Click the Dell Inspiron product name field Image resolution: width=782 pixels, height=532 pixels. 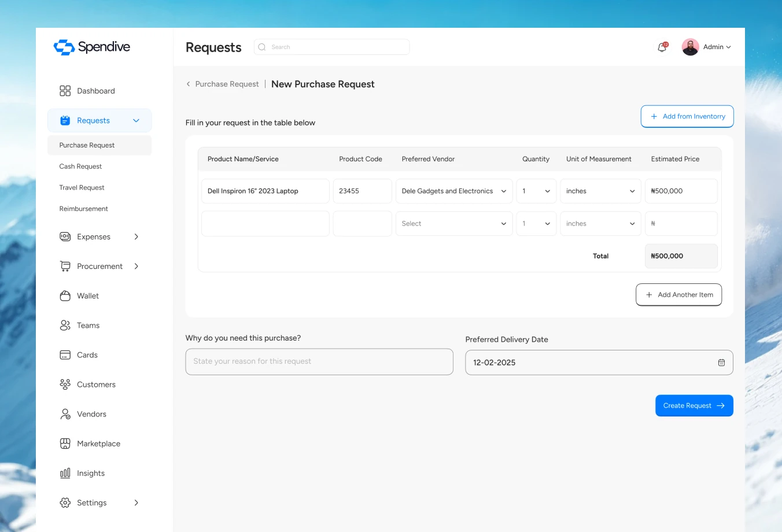(265, 191)
